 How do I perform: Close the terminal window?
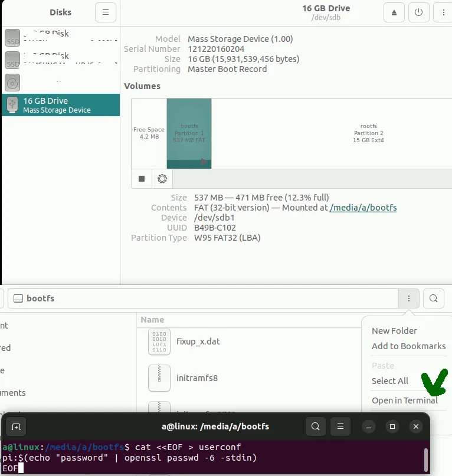click(x=416, y=426)
